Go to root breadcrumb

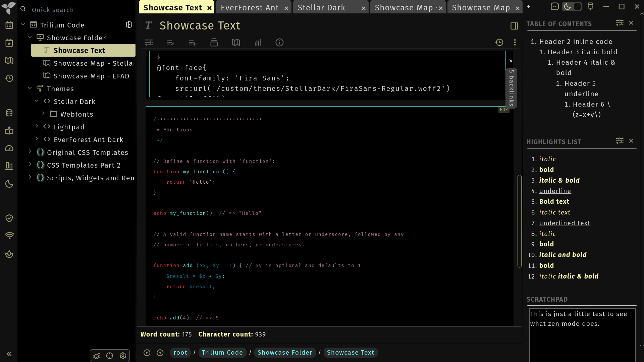point(180,353)
